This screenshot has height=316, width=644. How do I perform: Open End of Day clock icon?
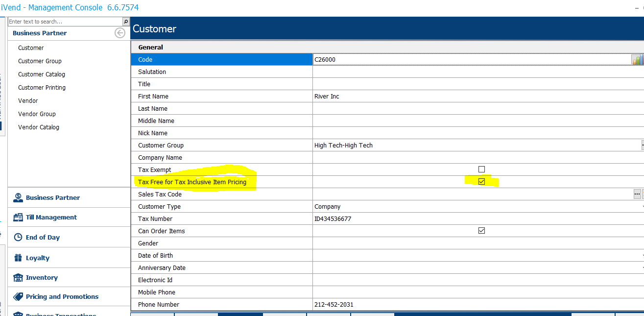18,237
